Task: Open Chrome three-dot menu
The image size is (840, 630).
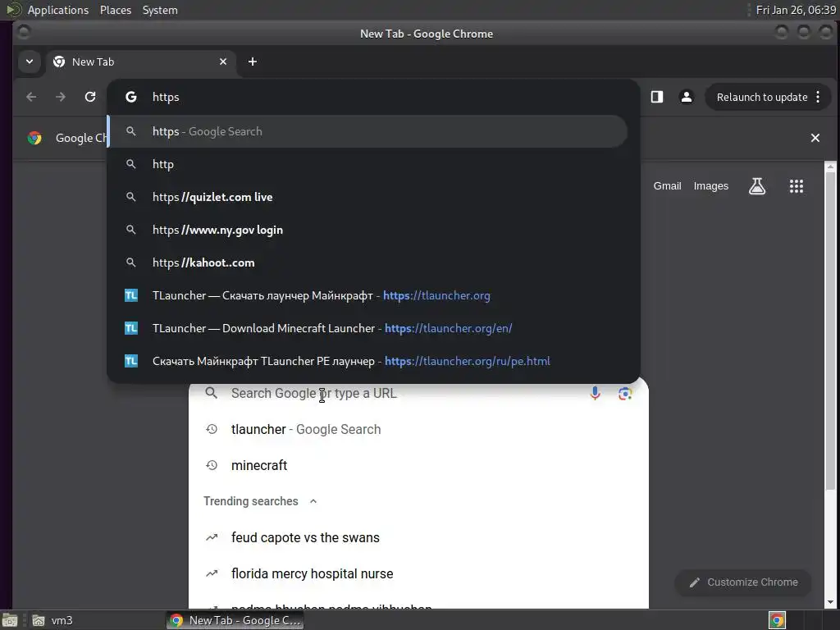Action: coord(818,97)
